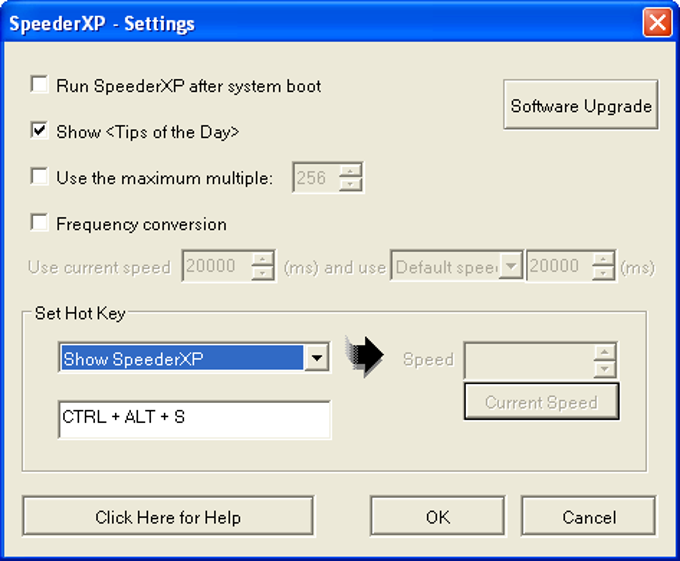The height and width of the screenshot is (561, 680).
Task: Increase hotkey Speed spinner up arrow
Action: point(605,352)
